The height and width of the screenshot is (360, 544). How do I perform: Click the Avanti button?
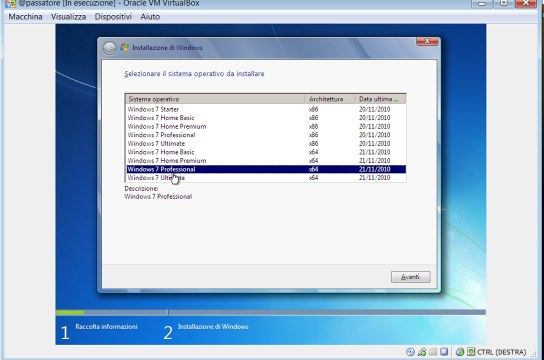pos(410,277)
